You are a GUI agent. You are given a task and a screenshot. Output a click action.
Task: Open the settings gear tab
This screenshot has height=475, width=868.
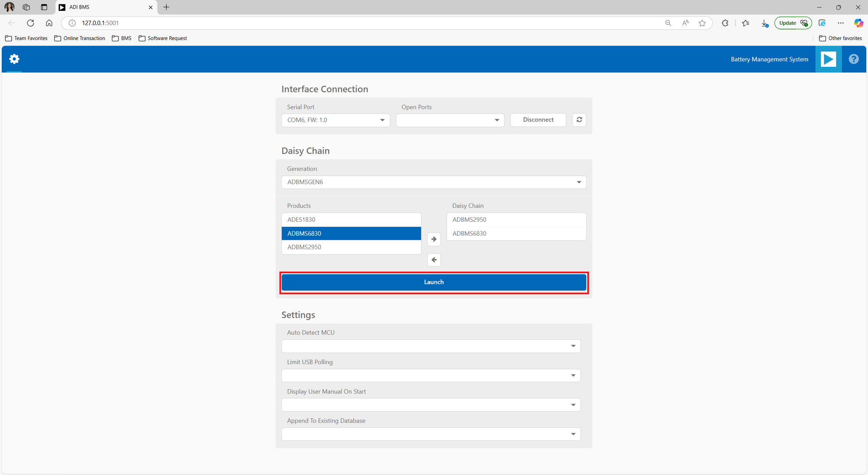pyautogui.click(x=14, y=59)
